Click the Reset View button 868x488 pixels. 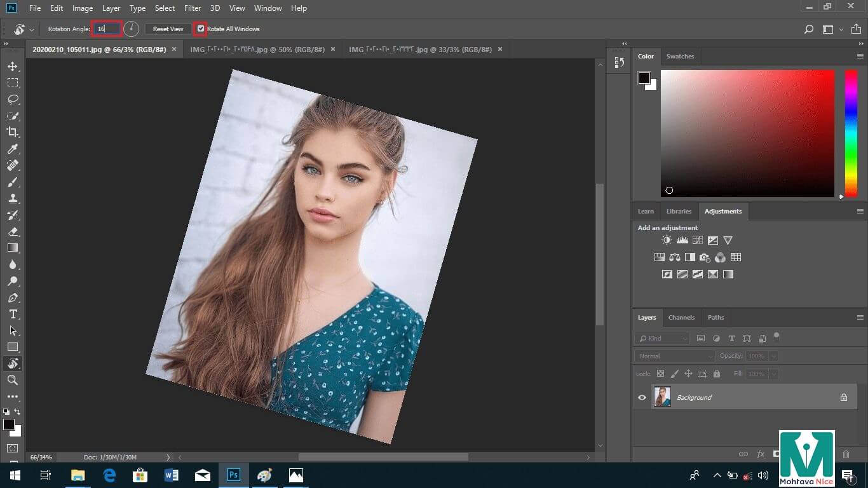coord(168,29)
